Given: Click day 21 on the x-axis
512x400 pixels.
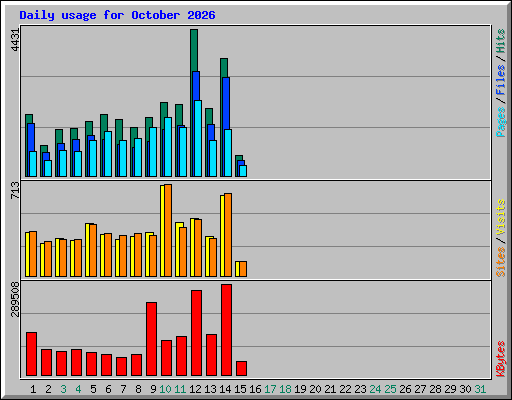Looking at the screenshot, I should coord(330,389).
